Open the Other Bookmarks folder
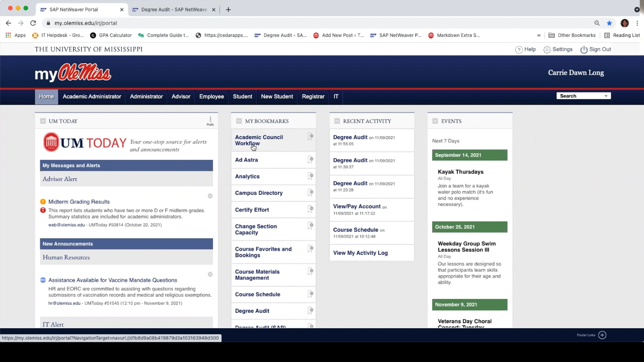This screenshot has height=362, width=644. (572, 35)
